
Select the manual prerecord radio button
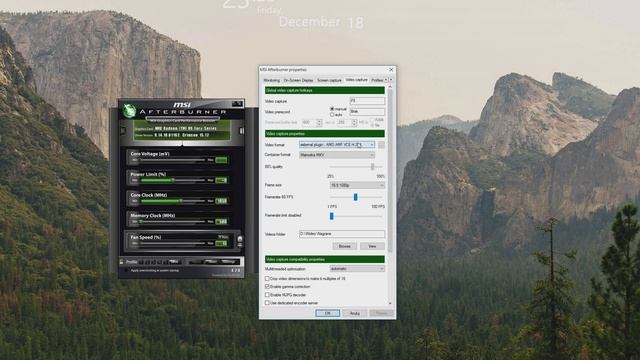coord(332,109)
